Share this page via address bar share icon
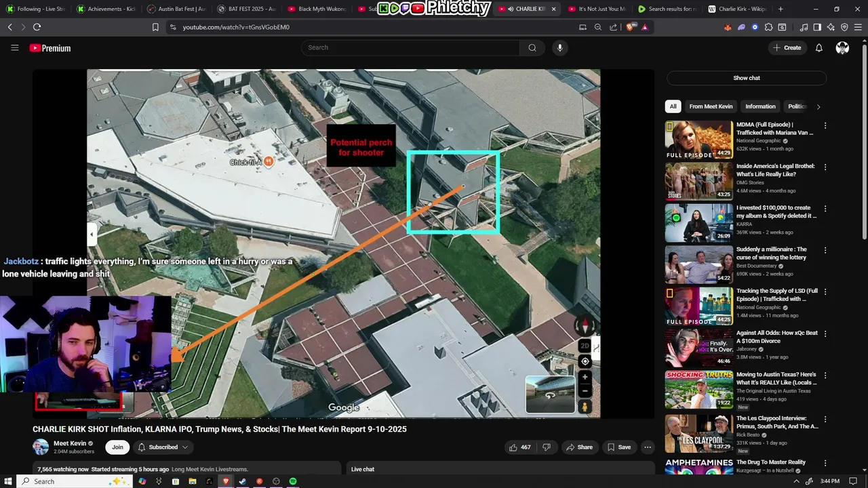The image size is (868, 488). pos(613,27)
